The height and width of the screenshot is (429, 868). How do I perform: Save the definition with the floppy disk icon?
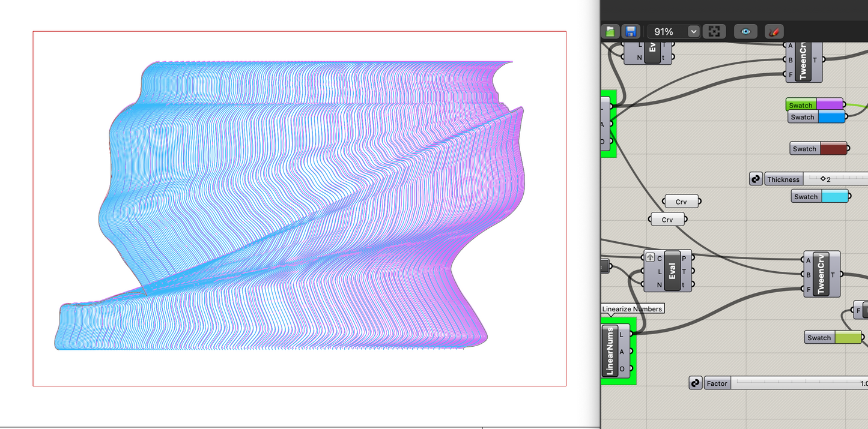[x=630, y=32]
